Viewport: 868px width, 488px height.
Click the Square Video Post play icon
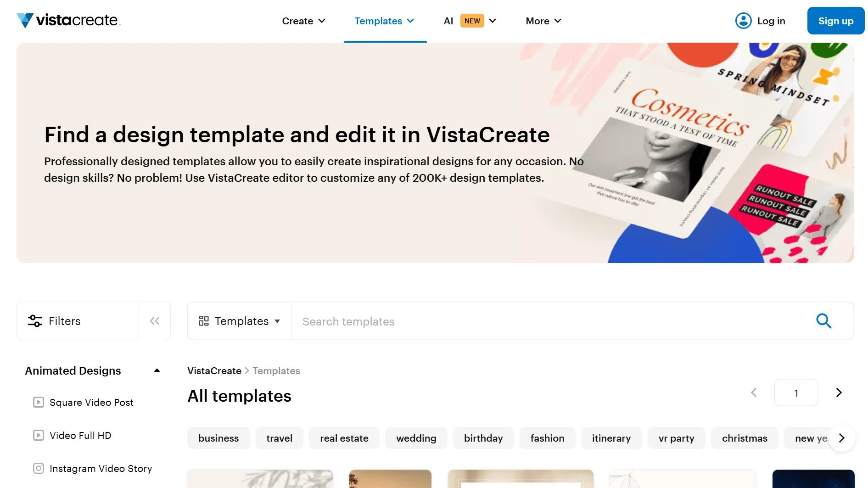point(39,402)
